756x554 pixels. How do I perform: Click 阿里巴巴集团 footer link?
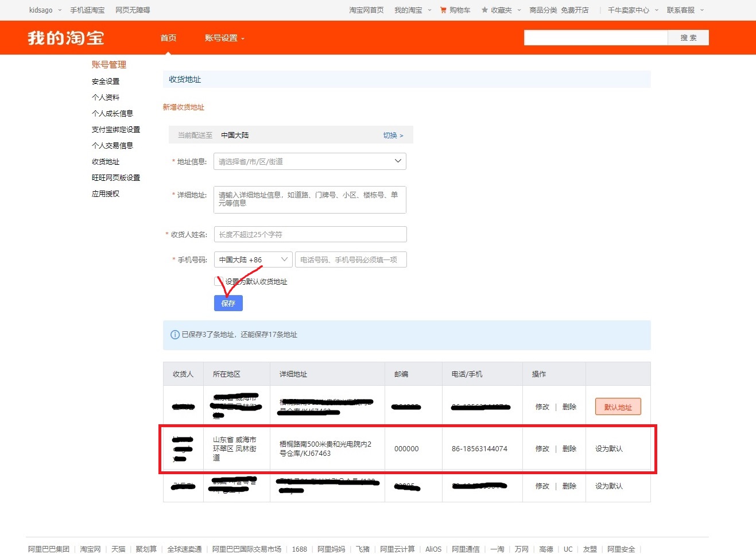49,549
